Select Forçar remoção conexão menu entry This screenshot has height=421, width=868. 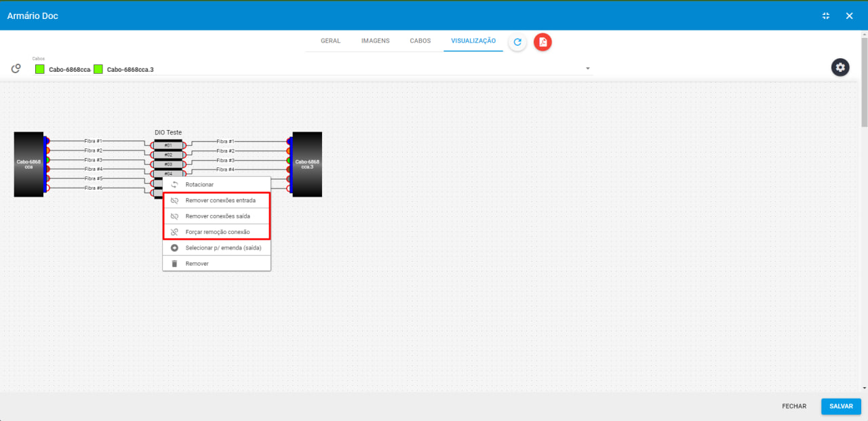217,232
